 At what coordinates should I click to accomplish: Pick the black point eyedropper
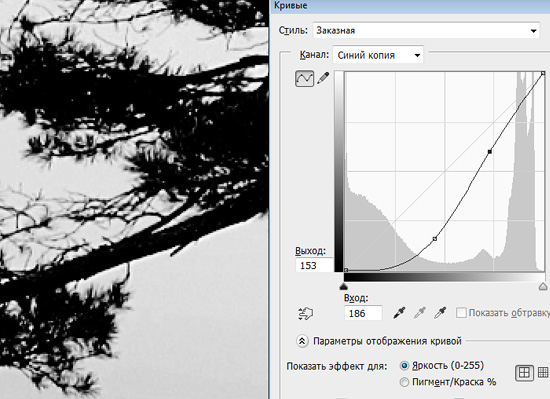pyautogui.click(x=400, y=312)
